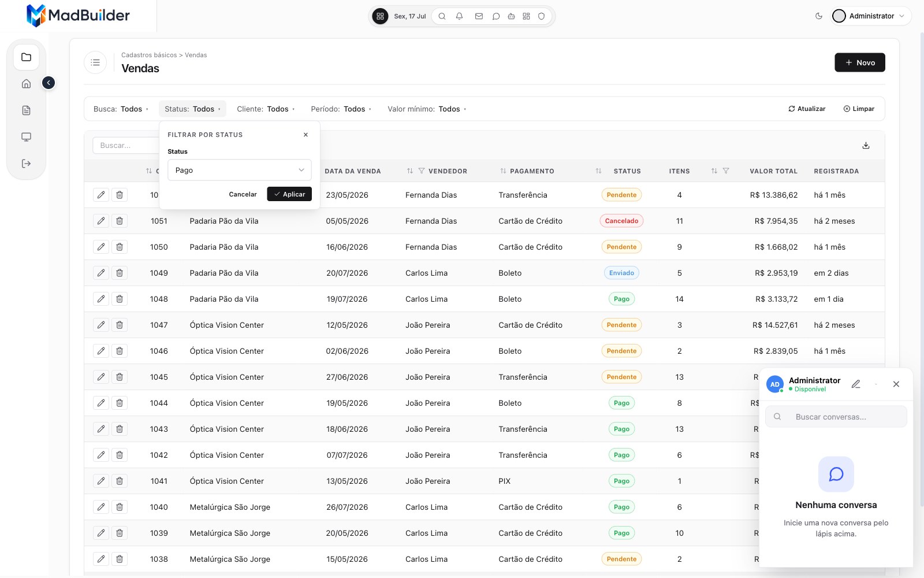The height and width of the screenshot is (578, 924).
Task: Click the Cadastros básicos breadcrumb
Action: click(x=149, y=55)
